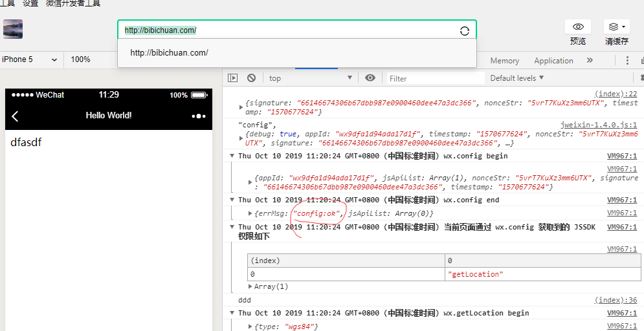644x331 pixels.
Task: Click the user avatar thumbnail
Action: [13, 29]
